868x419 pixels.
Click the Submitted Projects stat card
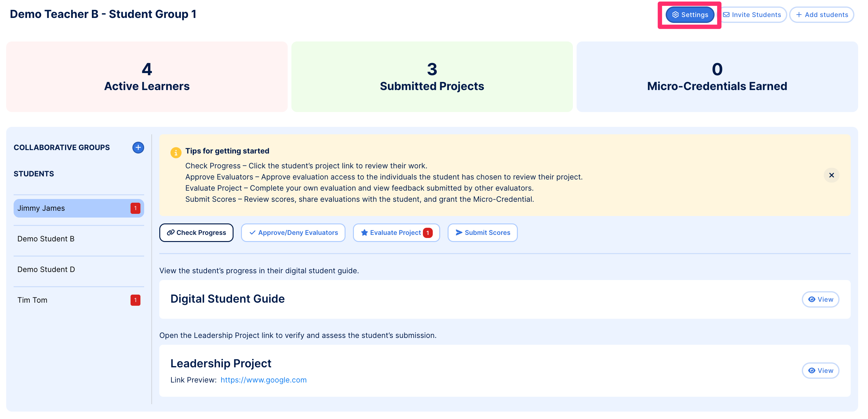[x=432, y=77]
